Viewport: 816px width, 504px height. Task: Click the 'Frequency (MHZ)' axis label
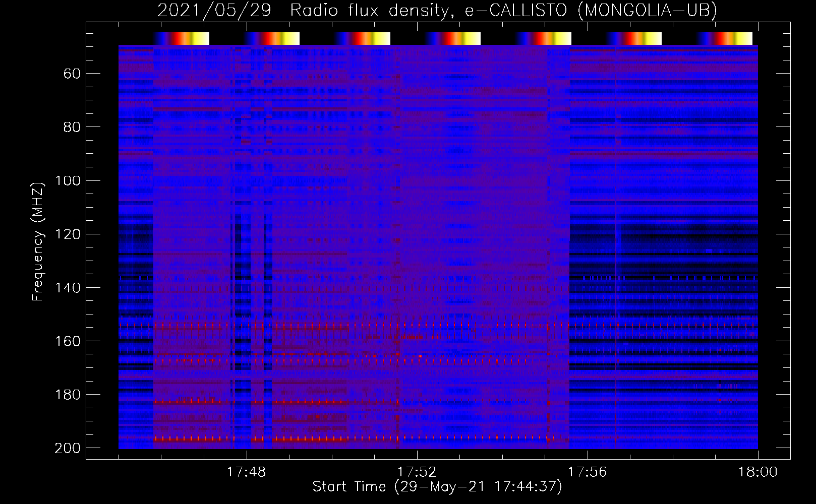[38, 242]
